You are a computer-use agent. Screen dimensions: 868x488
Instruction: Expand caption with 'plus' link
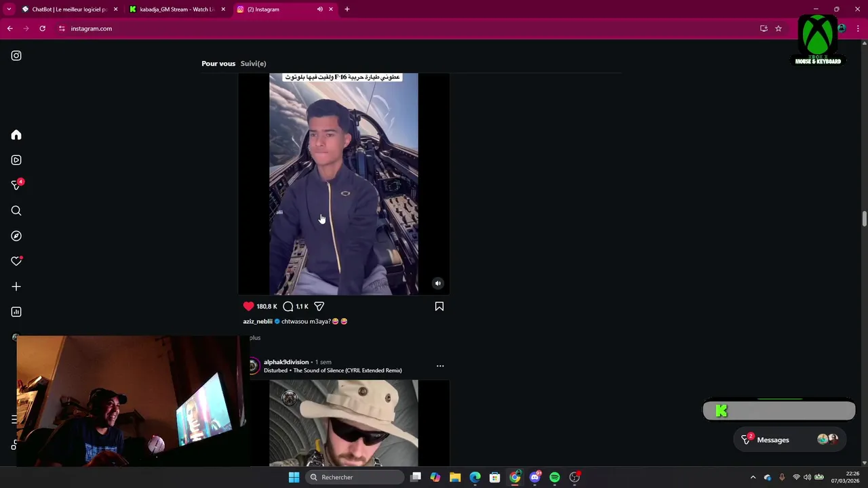coord(254,338)
